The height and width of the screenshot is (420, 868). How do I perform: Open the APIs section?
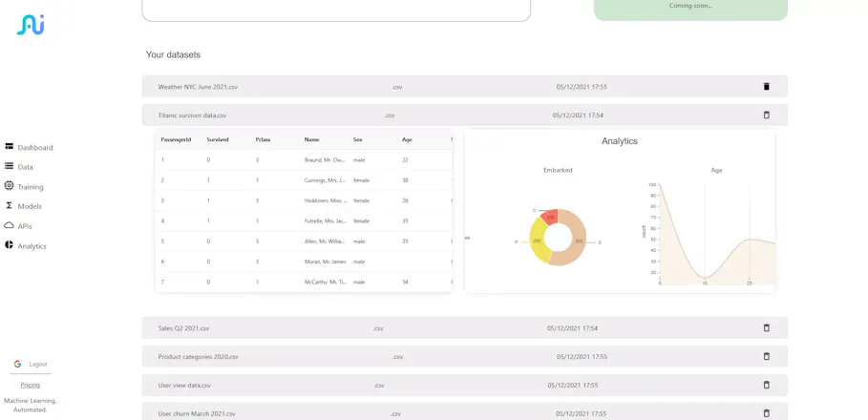tap(25, 226)
